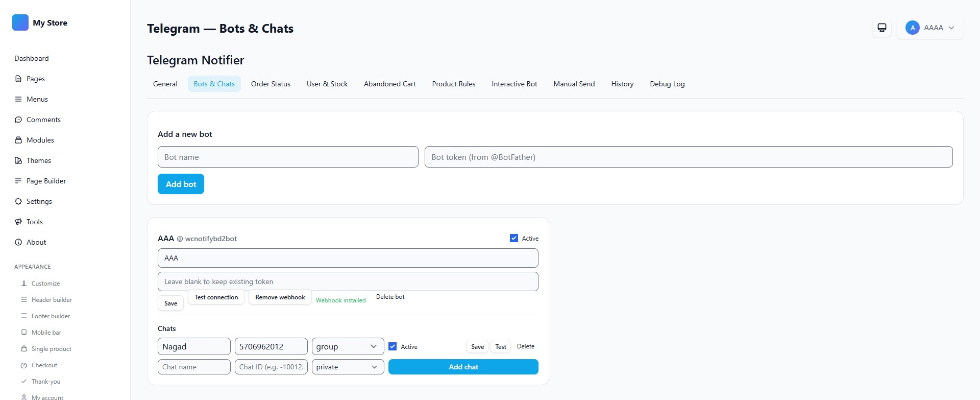The image size is (980, 400).
Task: Delete the Nagad chat
Action: 526,346
